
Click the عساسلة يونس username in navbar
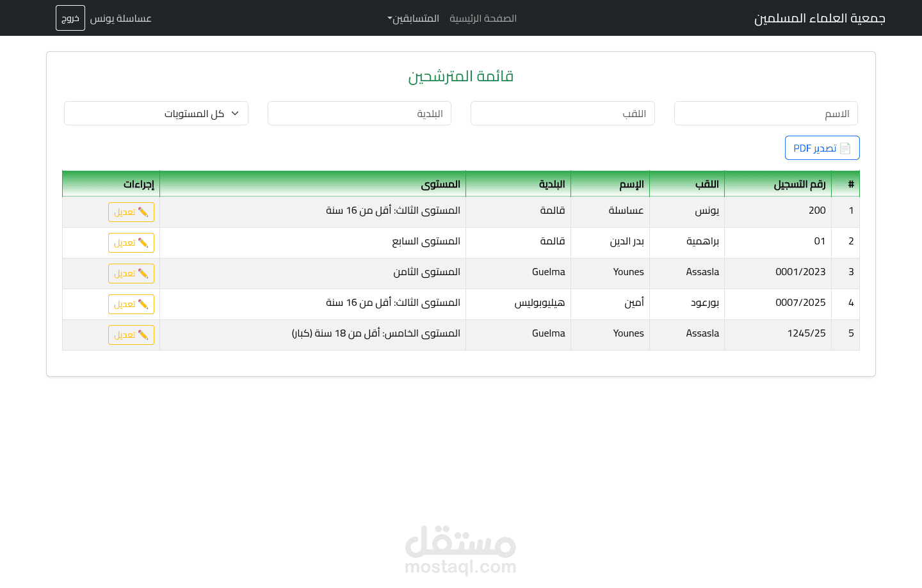click(x=120, y=19)
